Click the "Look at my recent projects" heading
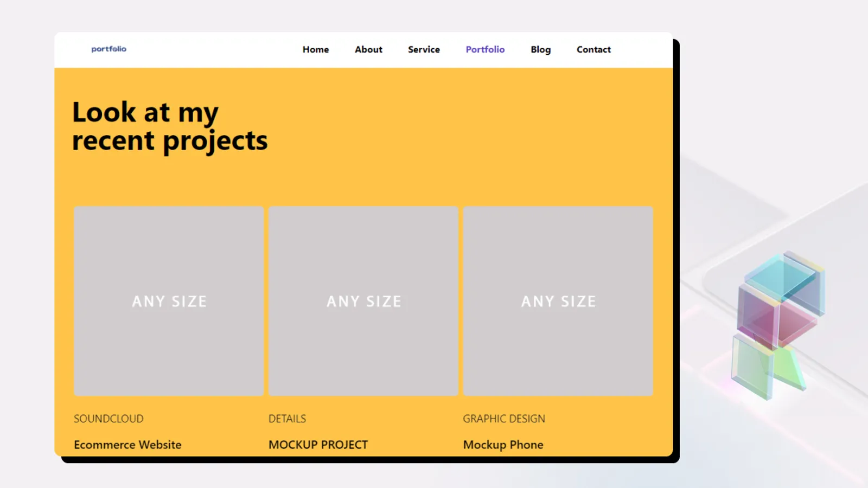Screen dimensions: 868x488 (x=169, y=126)
